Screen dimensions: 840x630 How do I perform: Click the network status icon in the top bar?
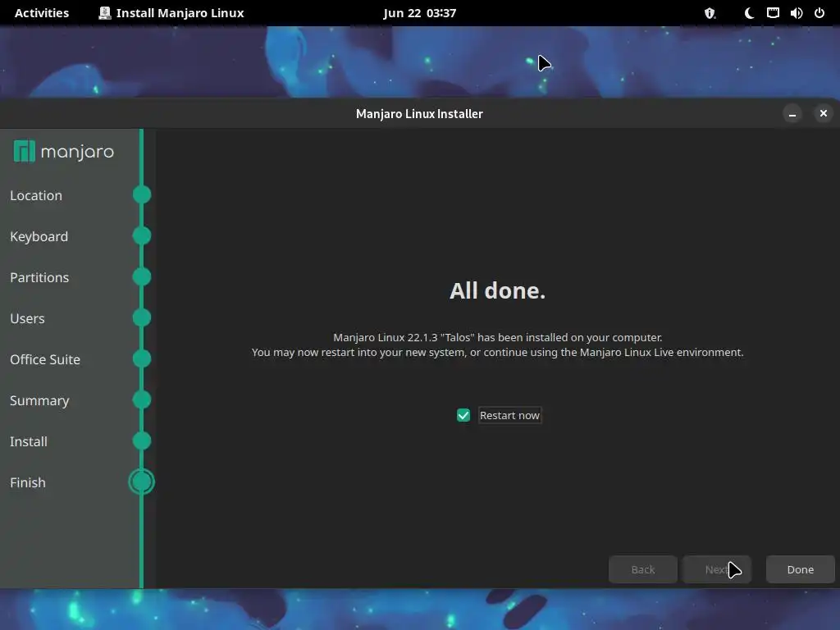coord(773,13)
